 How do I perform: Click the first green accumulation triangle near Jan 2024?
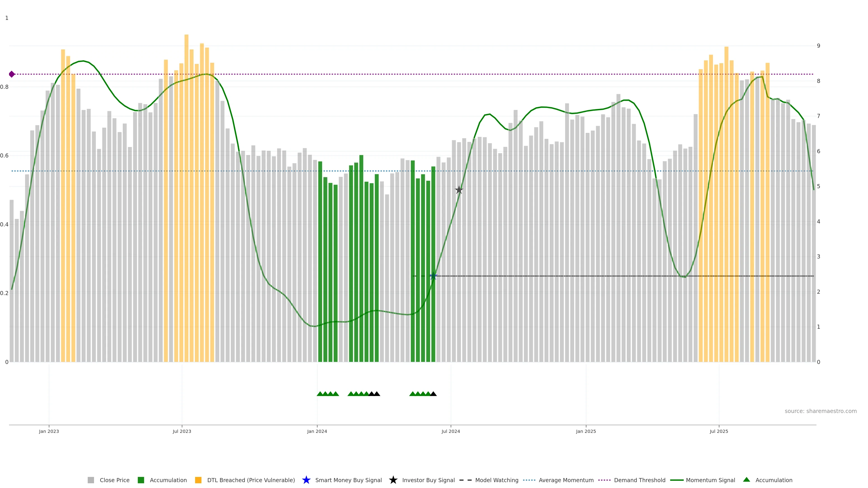coord(320,394)
